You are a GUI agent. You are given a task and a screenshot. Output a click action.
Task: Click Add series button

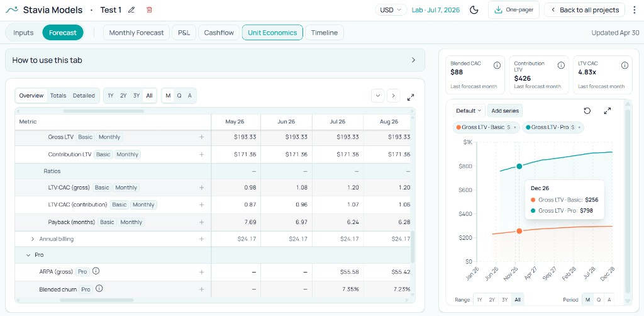coord(505,111)
